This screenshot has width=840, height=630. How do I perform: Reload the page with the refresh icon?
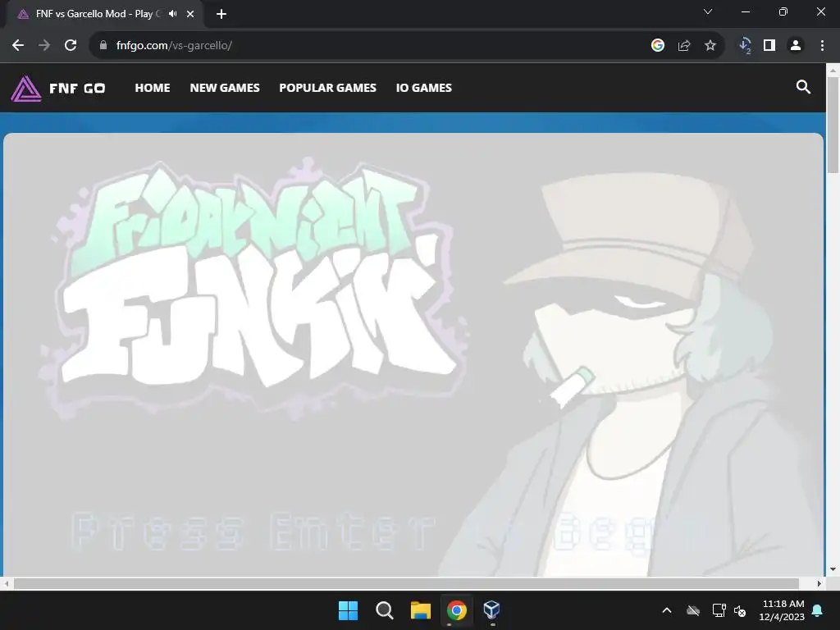click(71, 46)
